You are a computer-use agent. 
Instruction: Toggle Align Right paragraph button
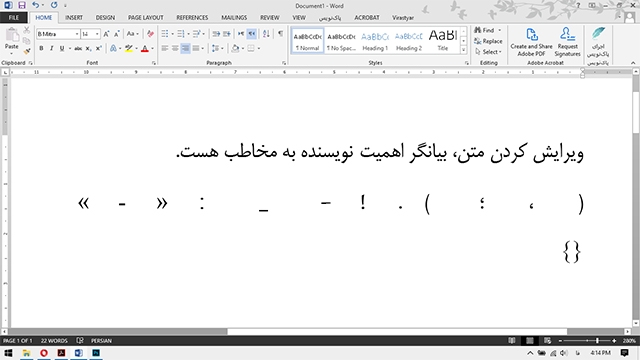pos(185,49)
